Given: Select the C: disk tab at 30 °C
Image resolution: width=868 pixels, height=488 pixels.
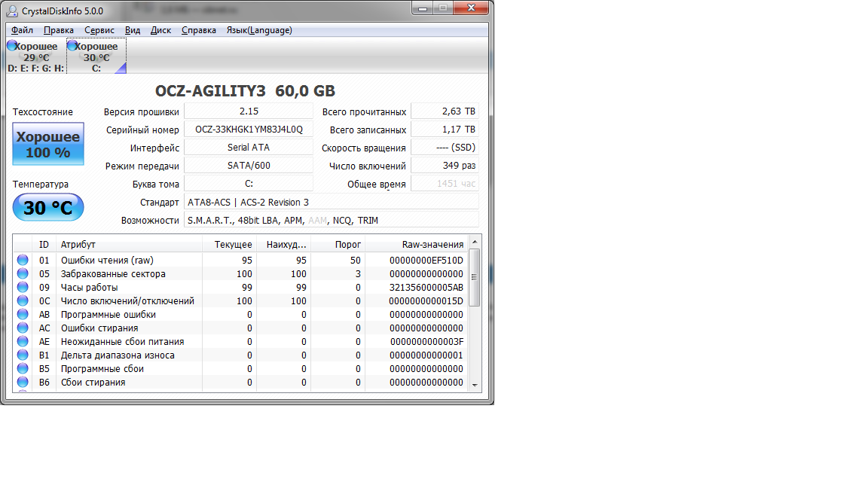Looking at the screenshot, I should (x=96, y=56).
